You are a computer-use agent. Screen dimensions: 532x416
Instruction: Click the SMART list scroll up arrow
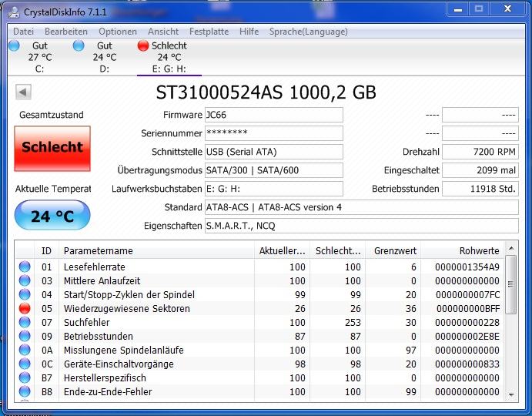(x=511, y=249)
